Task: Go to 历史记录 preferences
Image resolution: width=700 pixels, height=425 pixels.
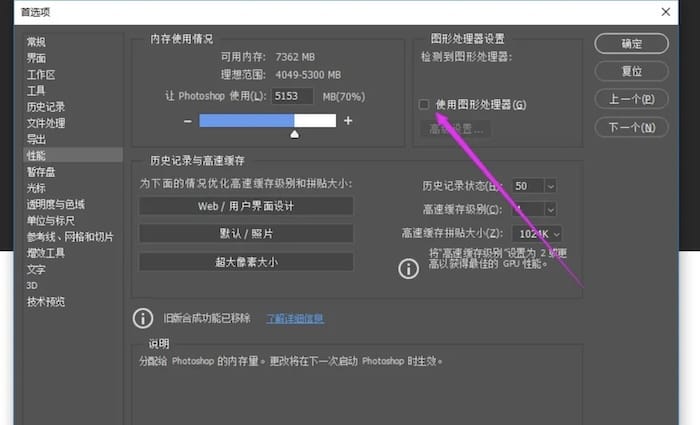Action: [46, 107]
